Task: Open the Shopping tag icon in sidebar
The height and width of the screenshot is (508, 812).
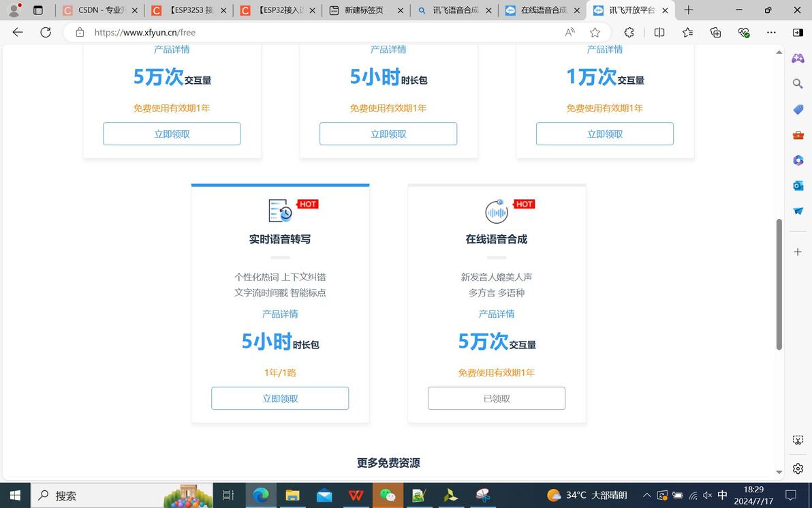Action: pyautogui.click(x=798, y=109)
